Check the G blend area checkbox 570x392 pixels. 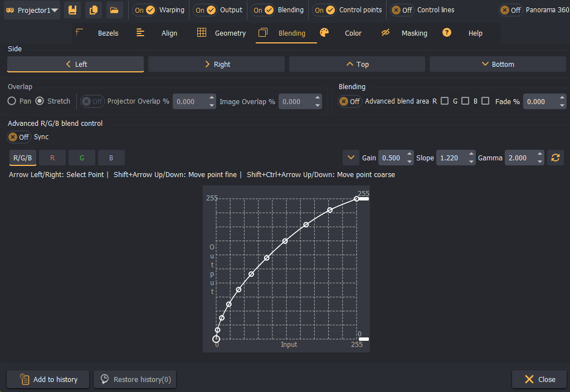click(x=465, y=101)
